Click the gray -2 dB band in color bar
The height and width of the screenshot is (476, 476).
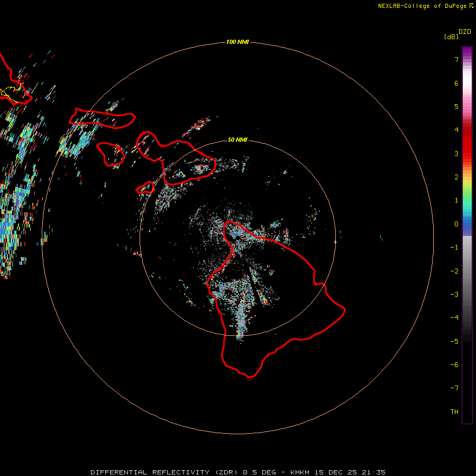[x=467, y=271]
